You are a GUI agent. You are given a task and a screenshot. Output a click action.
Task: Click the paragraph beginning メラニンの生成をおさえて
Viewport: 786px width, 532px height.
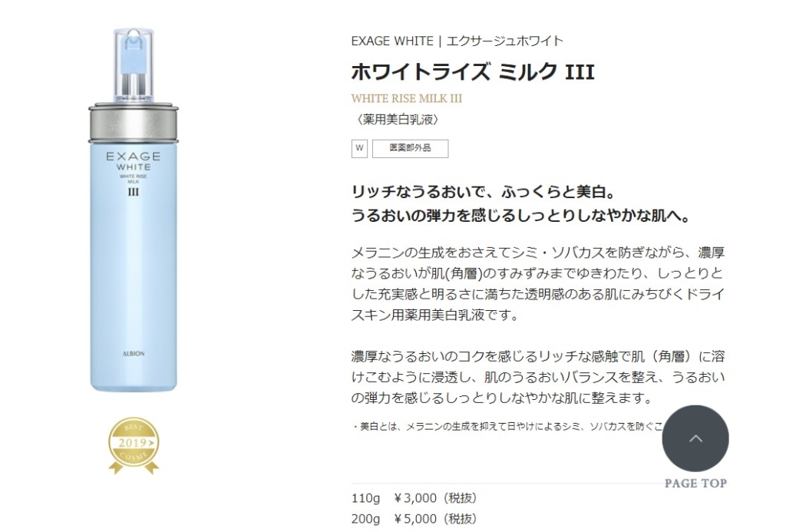click(x=538, y=283)
